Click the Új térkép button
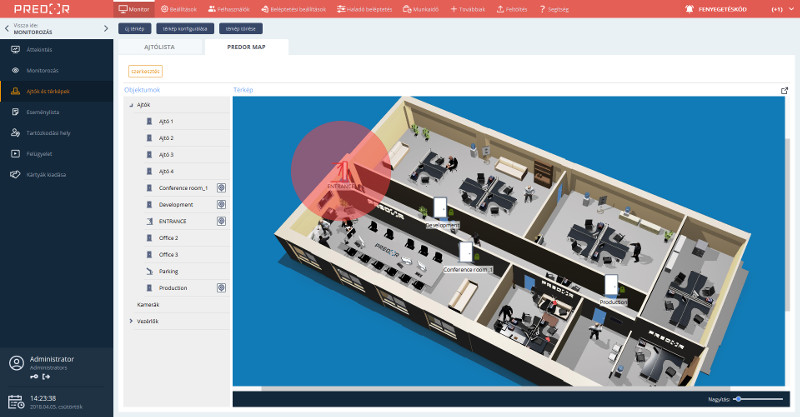Viewport: 800px width, 417px height. point(135,29)
